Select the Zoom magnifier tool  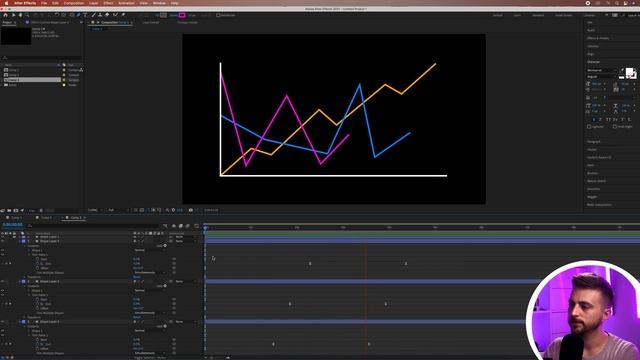[27, 15]
